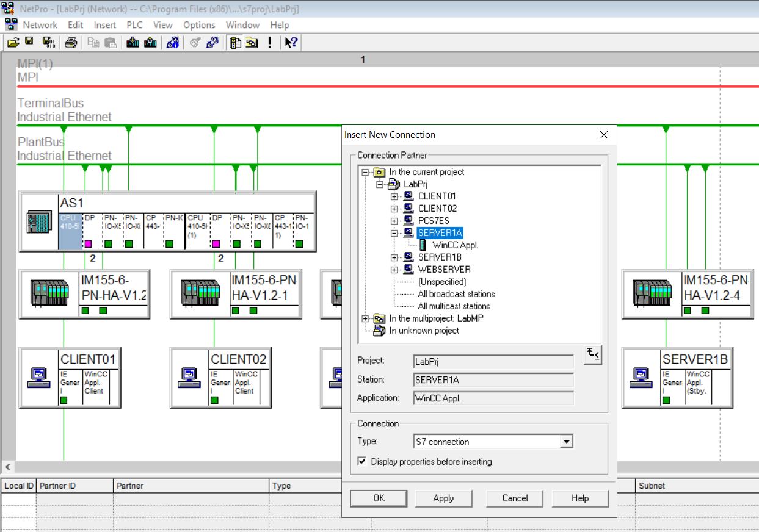Click the 'Local ID' column header
The height and width of the screenshot is (532, 759).
click(18, 486)
